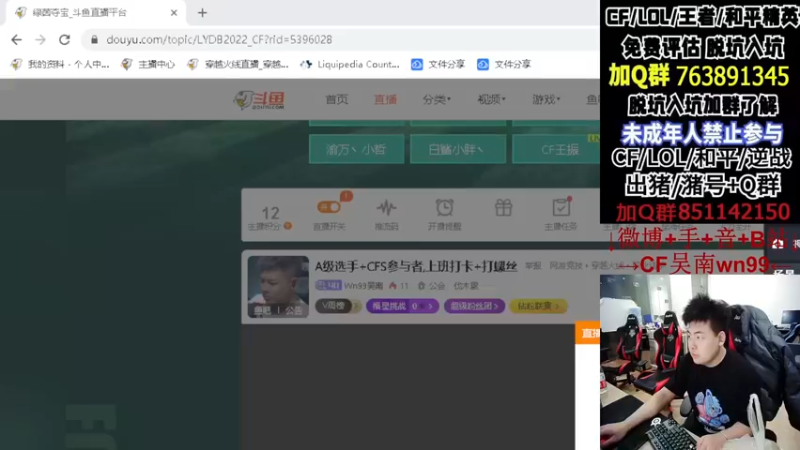Click the orange 主播积分 info icon

(288, 226)
